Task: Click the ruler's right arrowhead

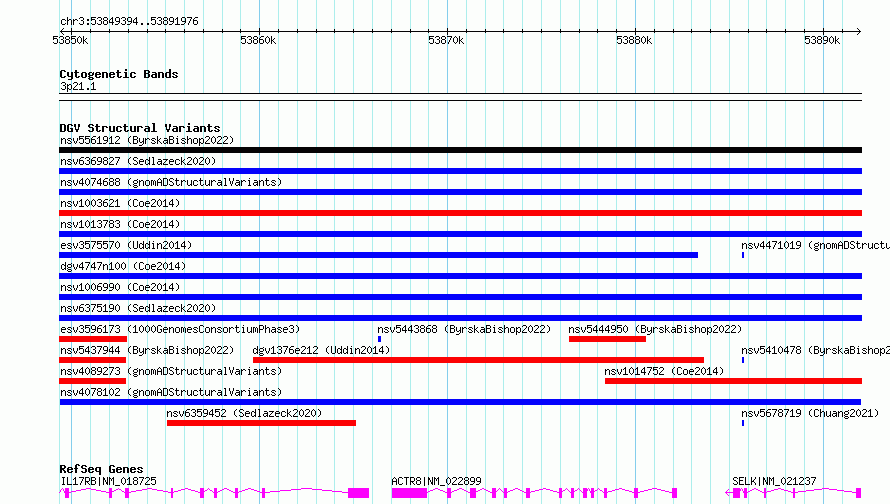Action: point(858,31)
